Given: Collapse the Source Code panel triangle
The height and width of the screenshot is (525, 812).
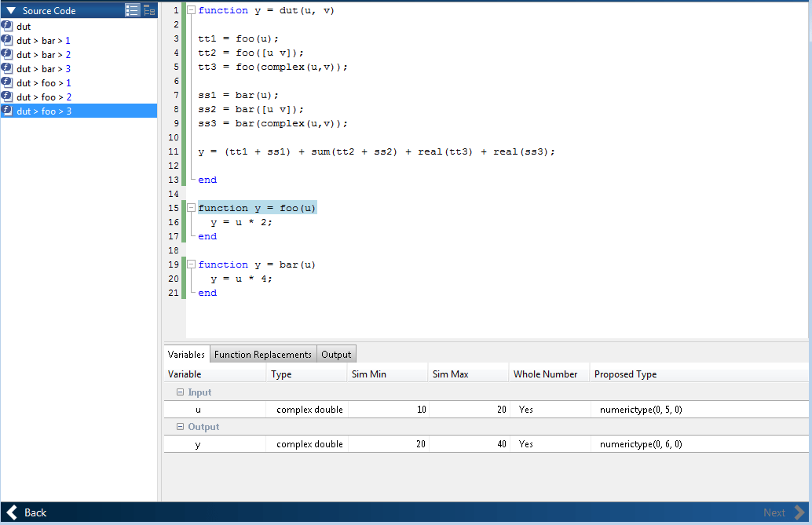Looking at the screenshot, I should click(x=11, y=10).
